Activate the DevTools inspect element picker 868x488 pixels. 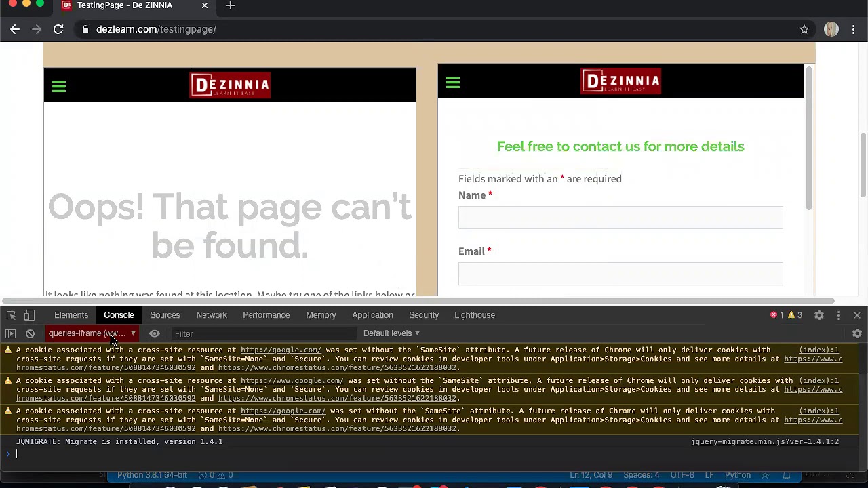point(11,315)
